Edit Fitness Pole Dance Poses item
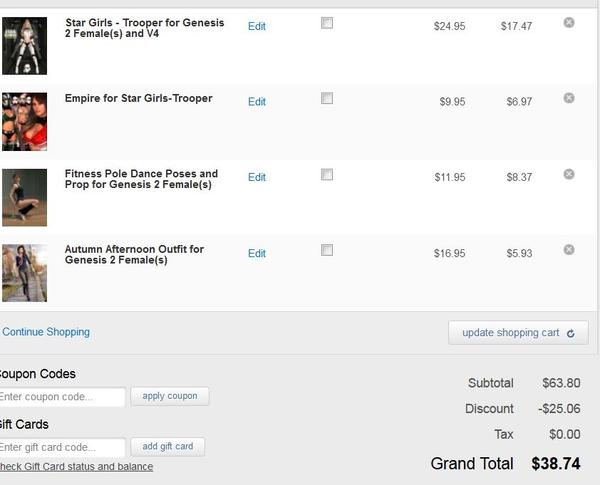 (257, 178)
